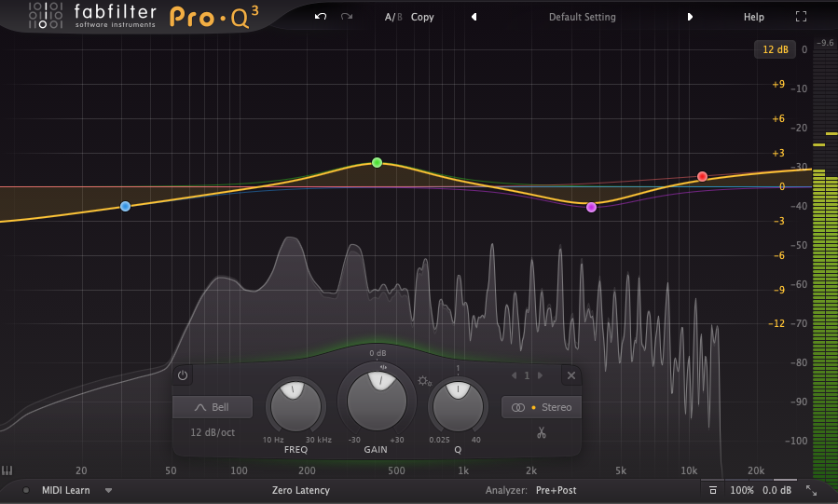Toggle MIDI Learn on
Image resolution: width=838 pixels, height=504 pixels.
[65, 490]
